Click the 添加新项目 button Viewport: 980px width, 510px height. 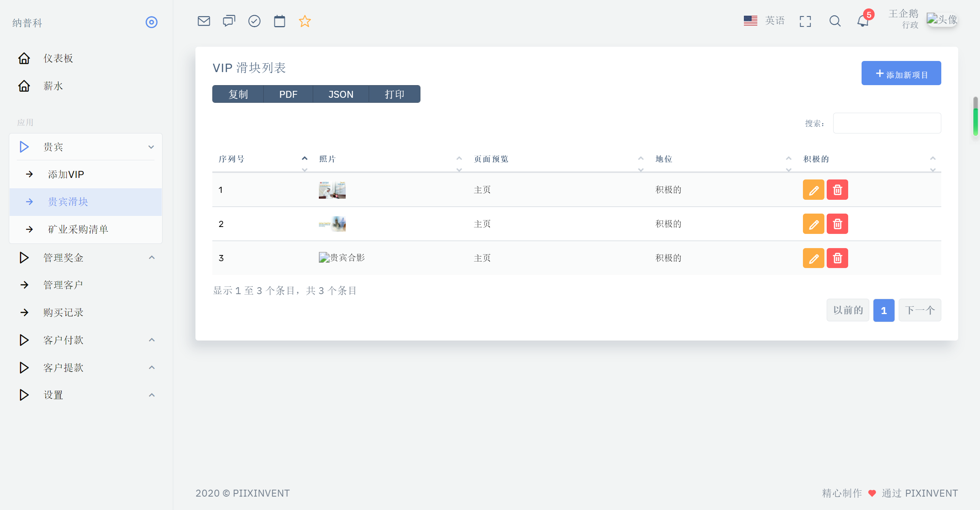pos(901,73)
